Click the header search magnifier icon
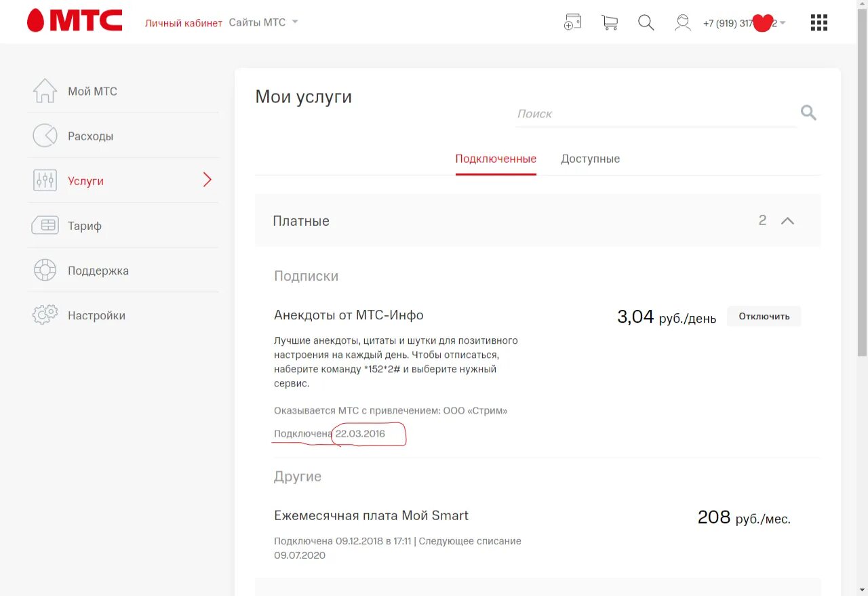This screenshot has width=868, height=596. pos(646,22)
